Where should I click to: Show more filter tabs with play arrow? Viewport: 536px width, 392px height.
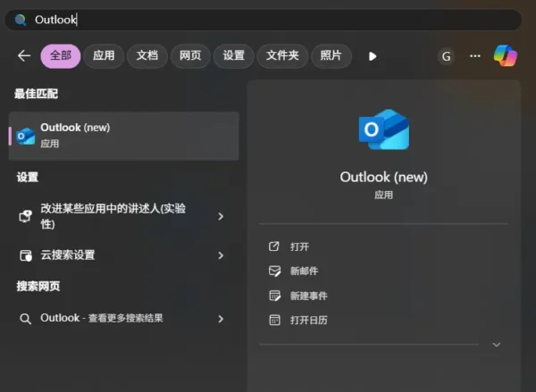[x=373, y=56]
